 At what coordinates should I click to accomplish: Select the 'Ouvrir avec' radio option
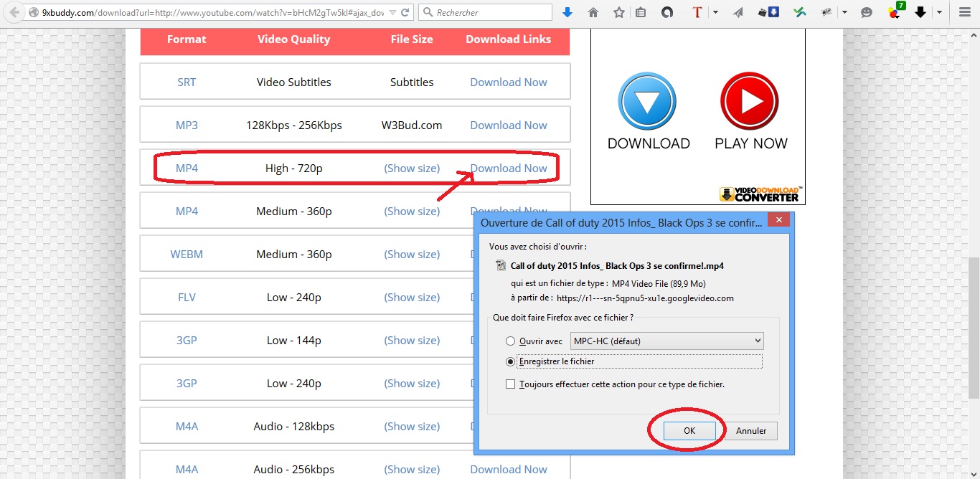point(510,341)
